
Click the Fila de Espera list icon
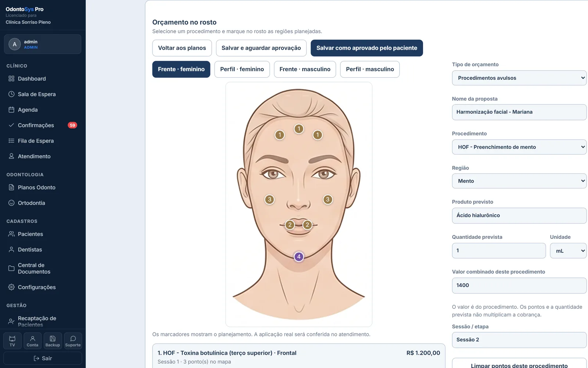click(11, 141)
